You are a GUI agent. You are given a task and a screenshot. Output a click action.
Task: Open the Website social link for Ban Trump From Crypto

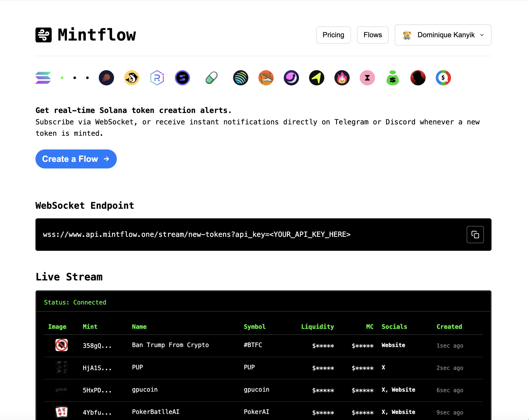393,345
